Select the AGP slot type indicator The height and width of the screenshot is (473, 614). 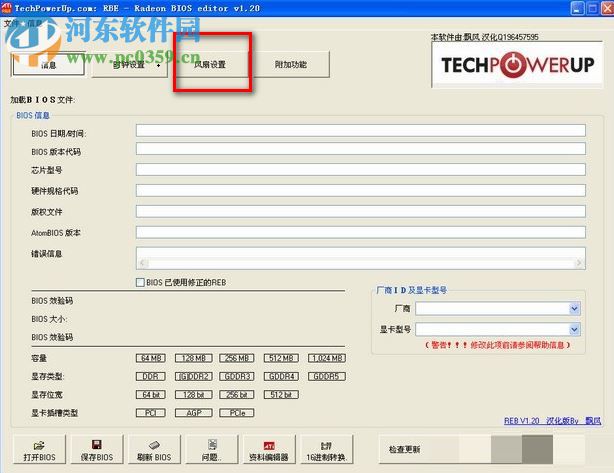[194, 413]
